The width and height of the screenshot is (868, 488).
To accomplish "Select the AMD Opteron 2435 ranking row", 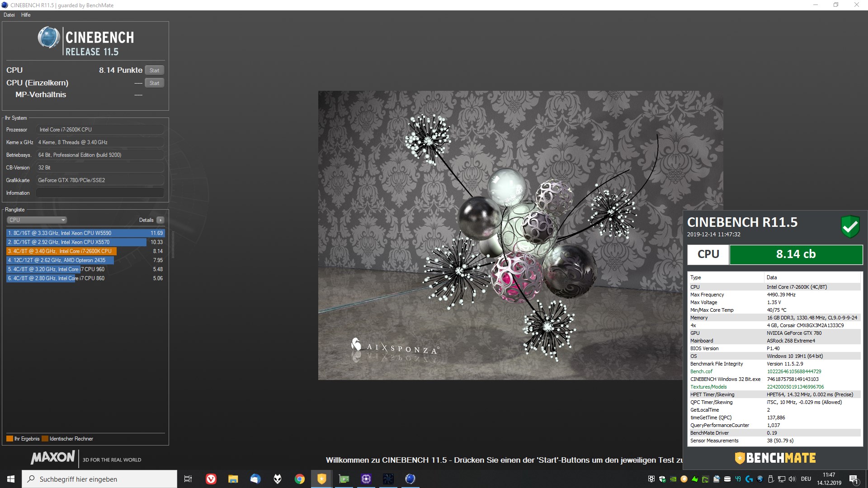I will pyautogui.click(x=85, y=260).
